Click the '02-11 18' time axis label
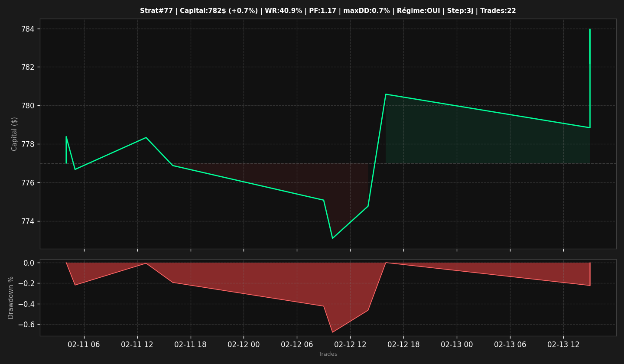Screen dimensions: 624x364 coord(191,344)
